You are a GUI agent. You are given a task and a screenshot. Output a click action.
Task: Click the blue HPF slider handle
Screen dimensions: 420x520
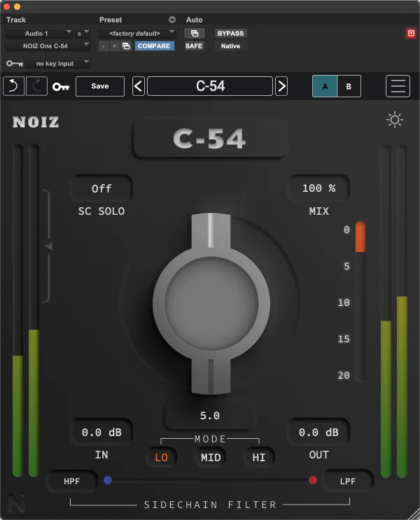[108, 480]
